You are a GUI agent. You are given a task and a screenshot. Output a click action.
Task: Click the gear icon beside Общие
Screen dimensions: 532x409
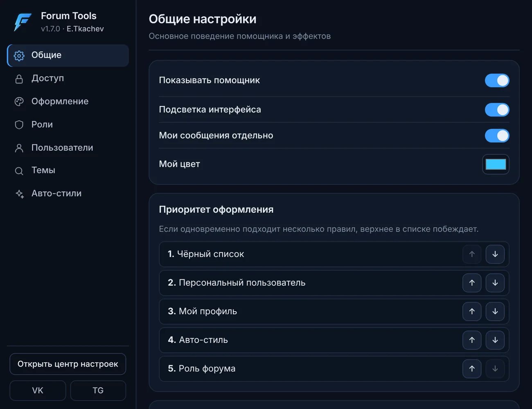tap(19, 56)
